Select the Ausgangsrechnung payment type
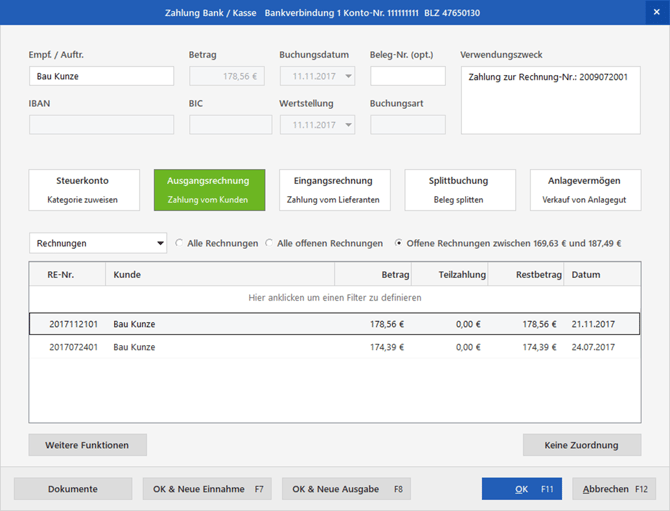 coord(209,190)
